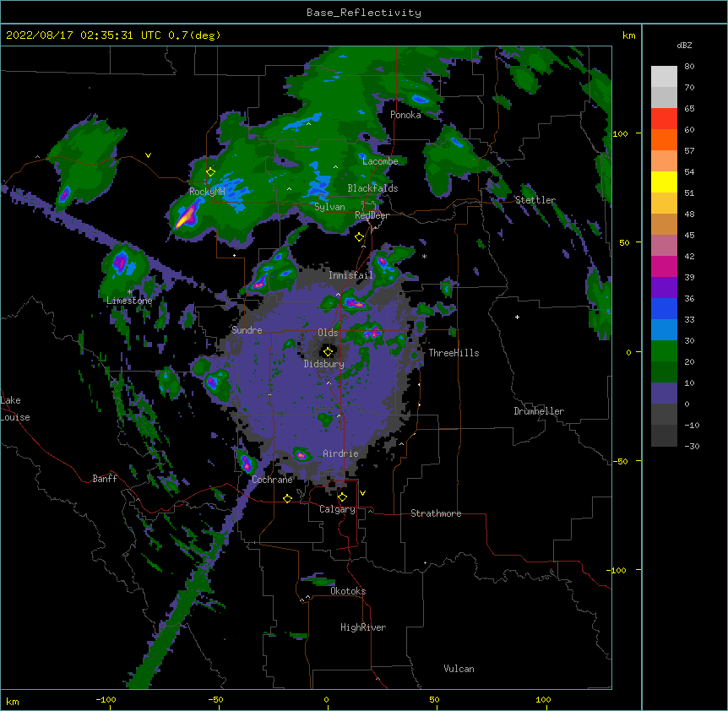Select the magenta 42 dBZ legend swatch
The height and width of the screenshot is (711, 728).
[x=664, y=266]
